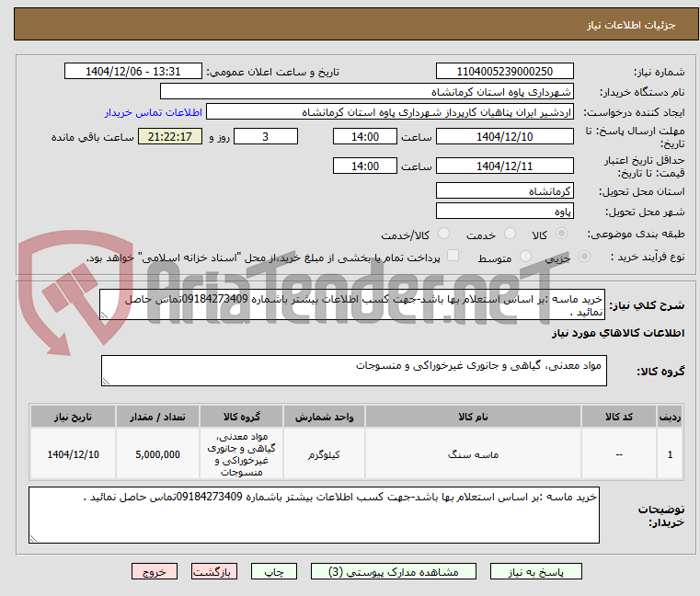Click the countdown timer 21:22:17 field
Viewport: 700px width, 596px height.
(170, 136)
